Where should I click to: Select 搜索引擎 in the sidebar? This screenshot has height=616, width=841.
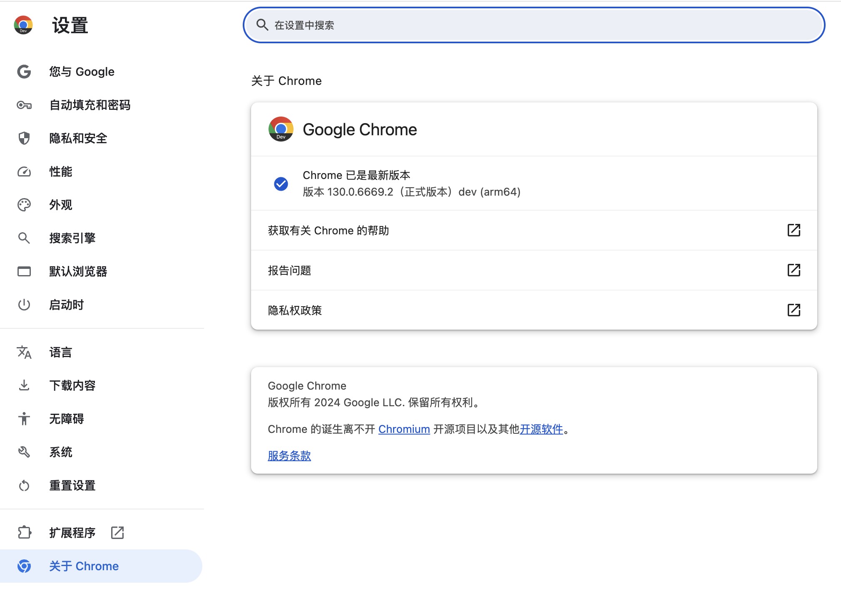click(x=101, y=238)
